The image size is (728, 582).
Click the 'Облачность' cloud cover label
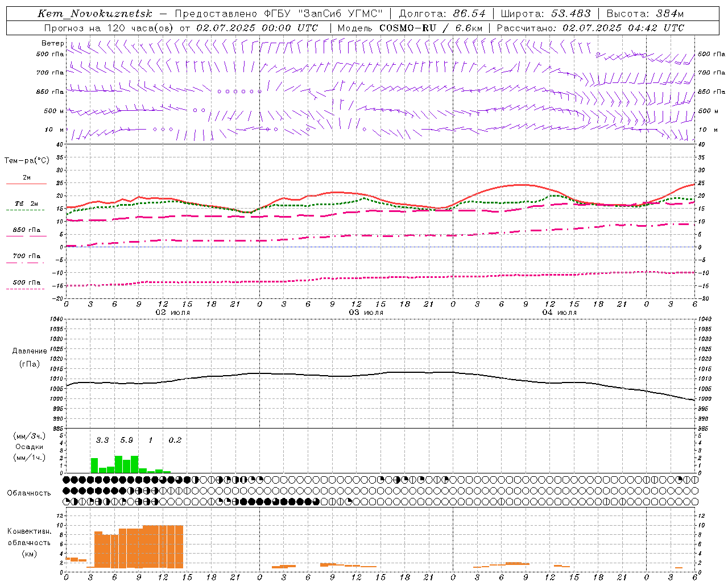[29, 493]
